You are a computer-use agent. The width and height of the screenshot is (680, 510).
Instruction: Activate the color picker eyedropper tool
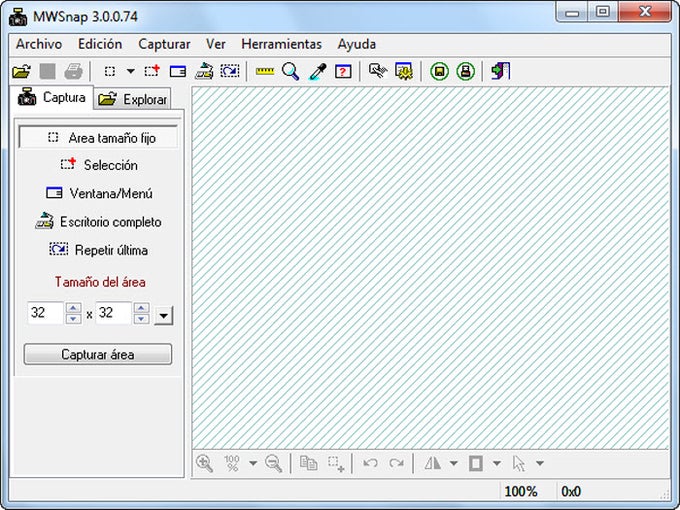pos(317,71)
